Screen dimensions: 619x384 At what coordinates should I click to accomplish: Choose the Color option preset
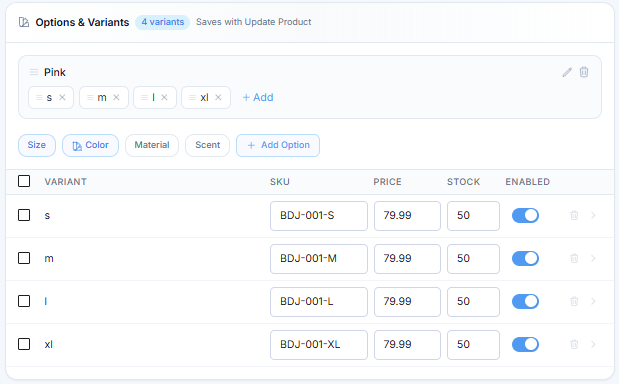90,145
